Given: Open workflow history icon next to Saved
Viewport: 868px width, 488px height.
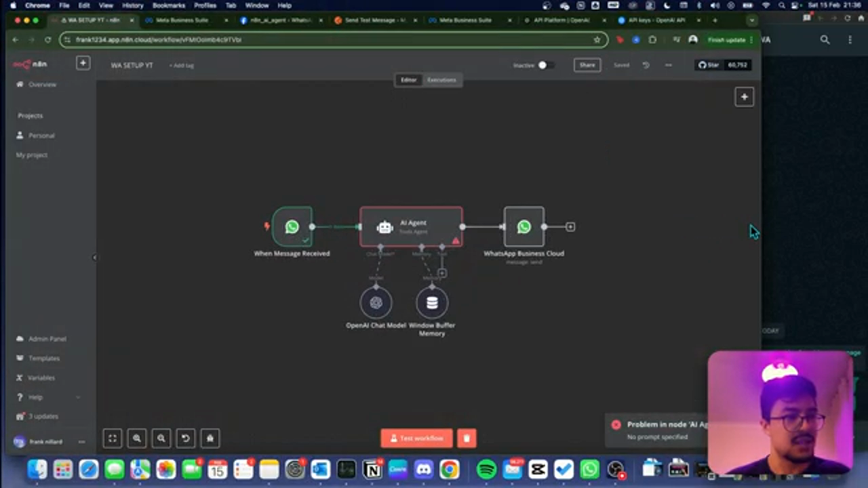Looking at the screenshot, I should point(646,65).
